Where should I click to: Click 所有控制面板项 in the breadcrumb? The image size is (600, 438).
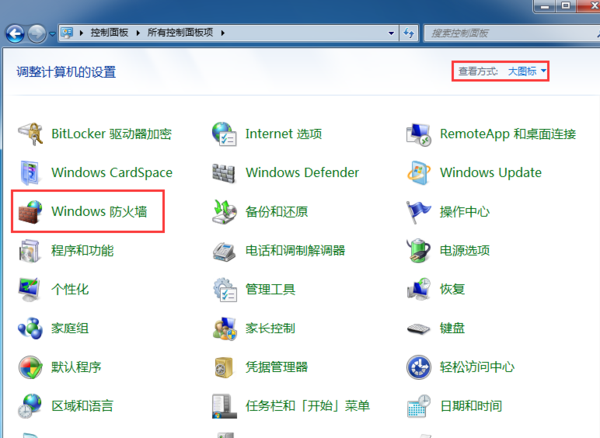(x=180, y=33)
